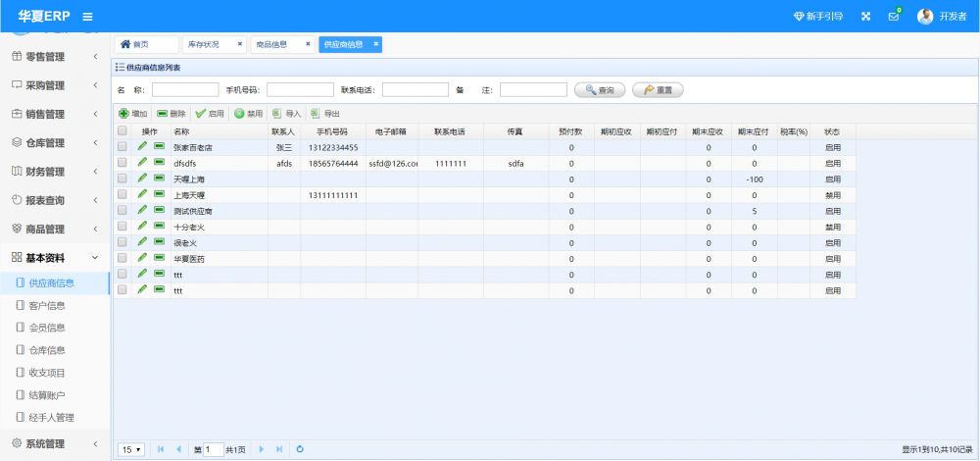The image size is (980, 461).
Task: Go to the previous page arrow
Action: point(178,449)
